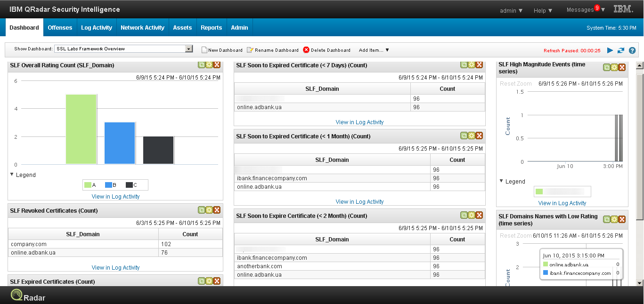The image size is (644, 304).
Task: Click the refresh dashboard icon
Action: [621, 50]
